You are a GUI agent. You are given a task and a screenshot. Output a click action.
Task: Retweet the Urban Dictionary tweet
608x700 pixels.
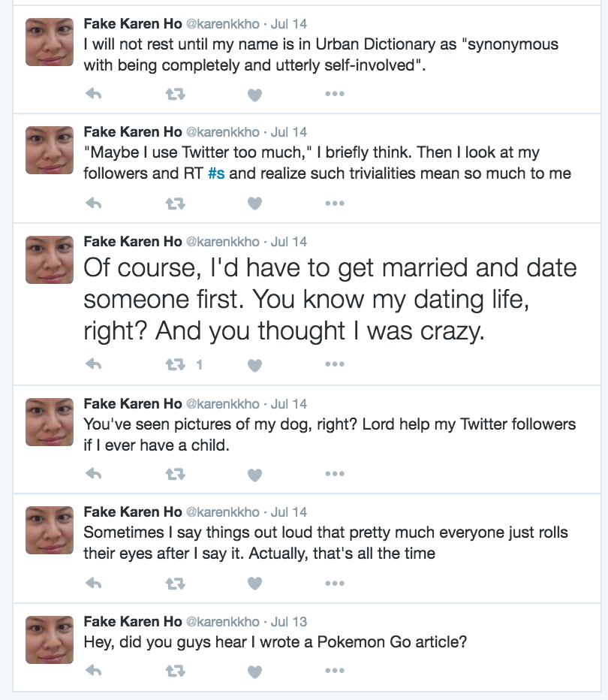click(x=175, y=94)
